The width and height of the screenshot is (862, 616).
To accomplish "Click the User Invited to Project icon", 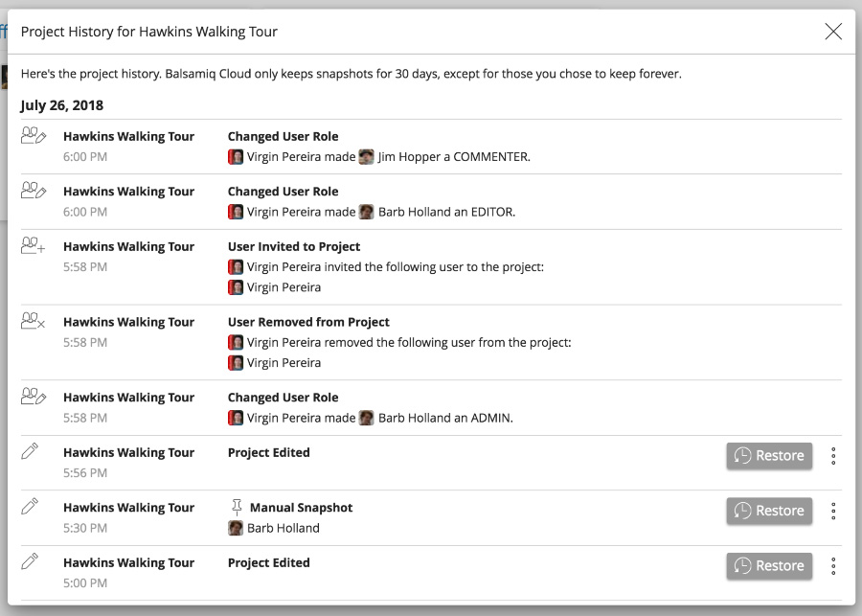I will (x=34, y=246).
